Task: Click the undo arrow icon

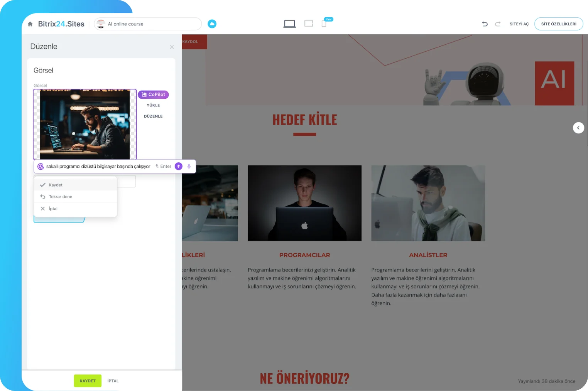Action: pyautogui.click(x=485, y=24)
